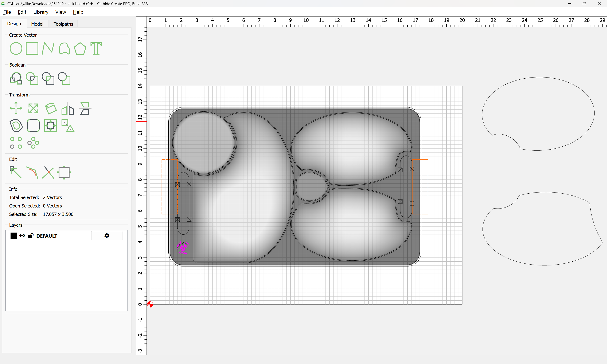Click the Move transform icon

pyautogui.click(x=16, y=108)
